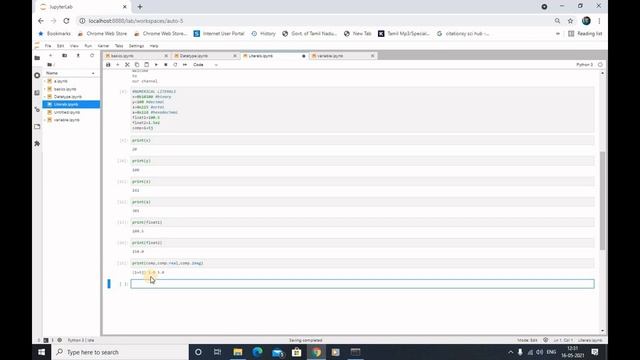
Task: Click the New Launcher plus icon
Action: click(51, 56)
